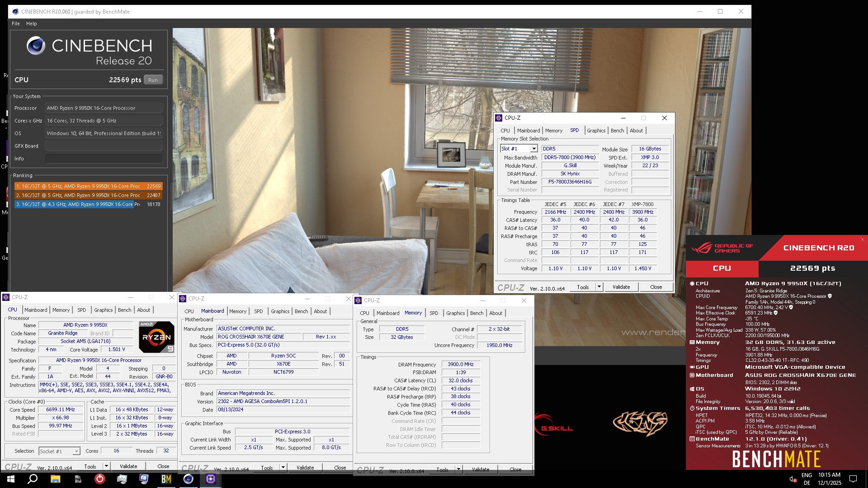Viewport: 868px width, 488px height.
Task: Open Tools dropdown arrow in Memory window
Action: [x=458, y=469]
